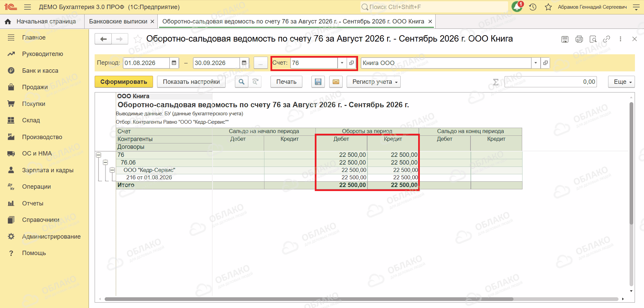The image size is (644, 308).
Task: Collapse the 76.06 subaccount group
Action: coord(105,163)
